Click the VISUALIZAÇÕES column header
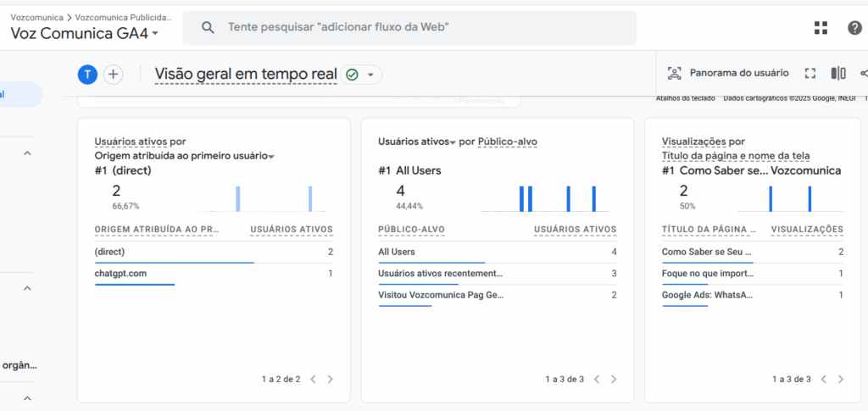The image size is (868, 411). (x=808, y=229)
